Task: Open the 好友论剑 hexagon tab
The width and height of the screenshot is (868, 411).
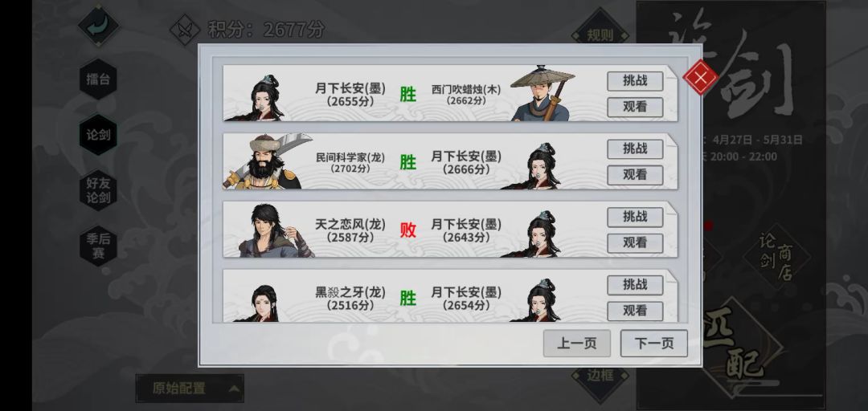Action: pyautogui.click(x=98, y=190)
